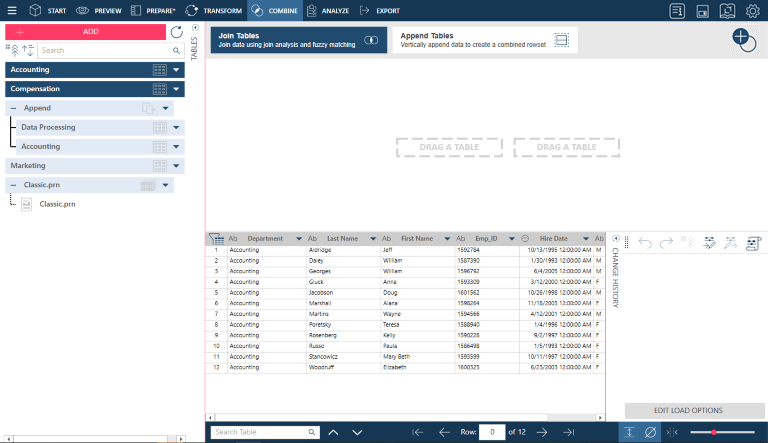Jump to next search match arrow
768x443 pixels.
(x=358, y=432)
